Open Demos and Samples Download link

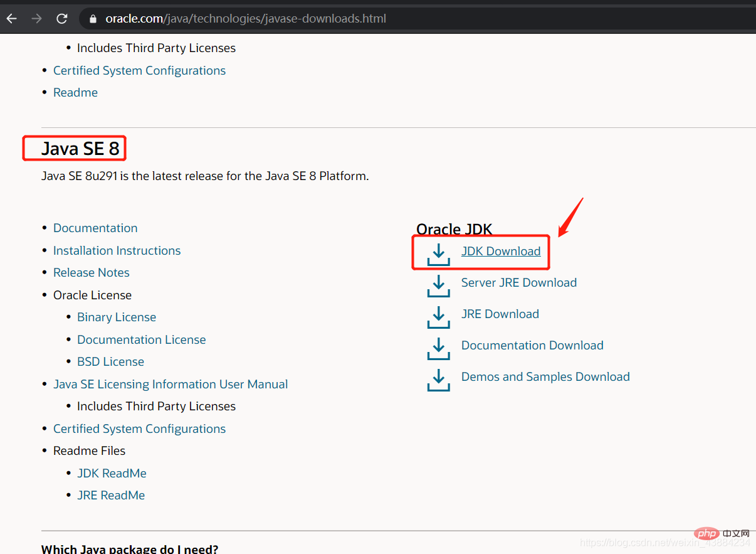545,376
